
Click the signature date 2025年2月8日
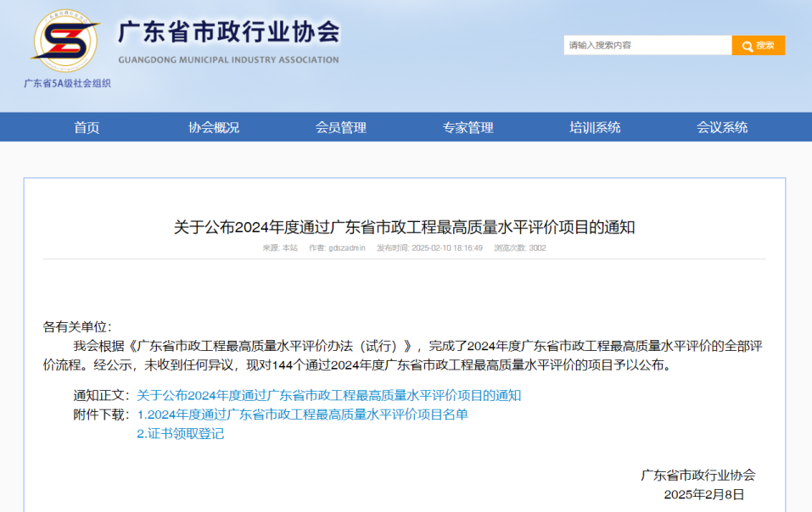point(703,494)
